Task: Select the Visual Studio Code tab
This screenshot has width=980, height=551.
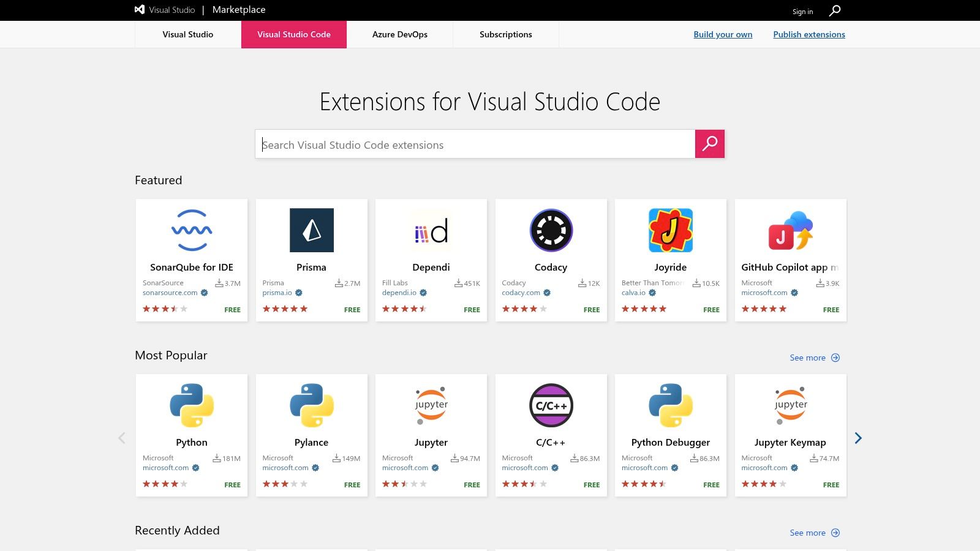Action: pyautogui.click(x=294, y=34)
